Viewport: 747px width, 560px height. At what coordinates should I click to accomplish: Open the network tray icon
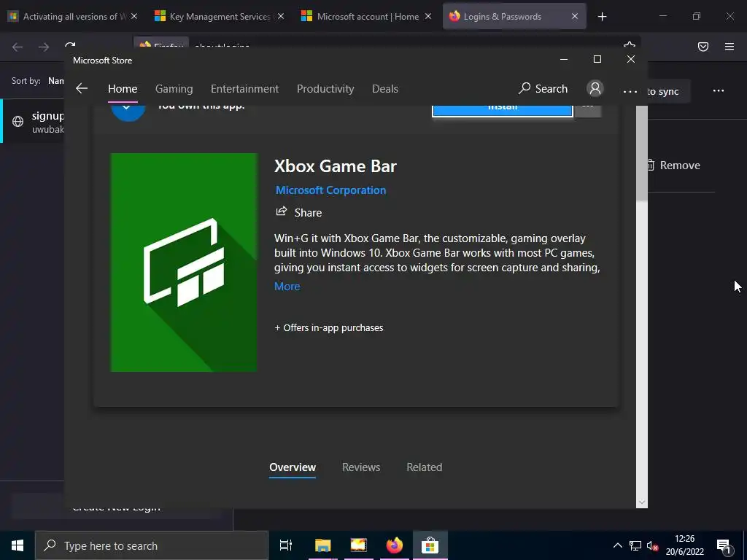click(x=635, y=545)
